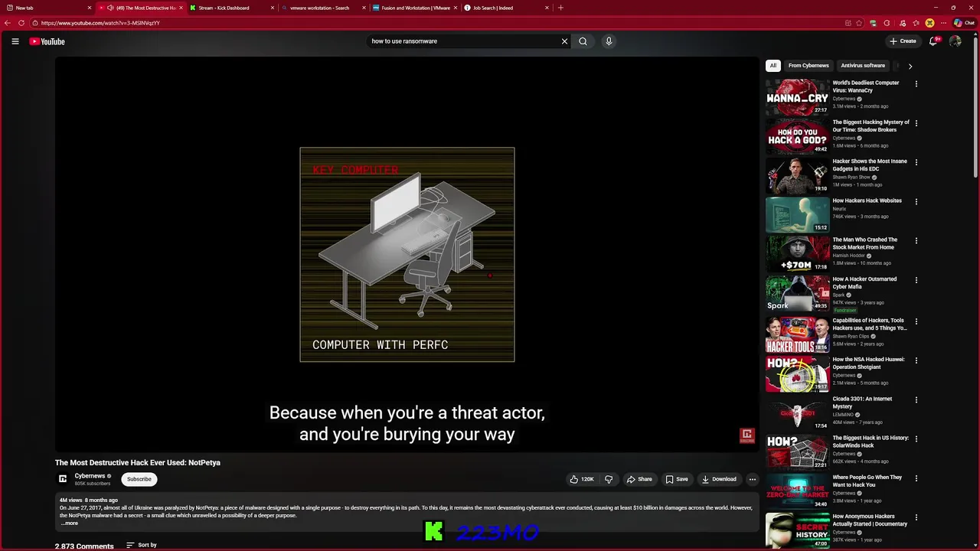Open Where People Go When They Want to Hack You
Viewport: 980px width, 551px height.
pos(867,481)
